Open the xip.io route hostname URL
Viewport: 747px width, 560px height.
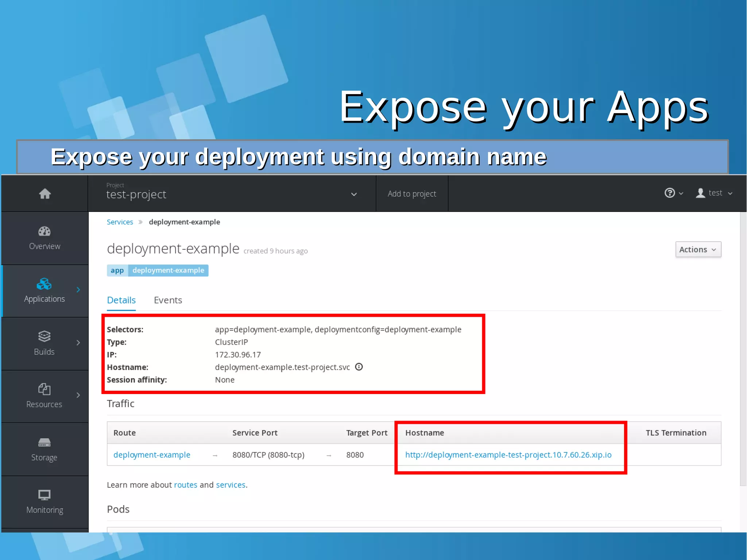point(508,455)
